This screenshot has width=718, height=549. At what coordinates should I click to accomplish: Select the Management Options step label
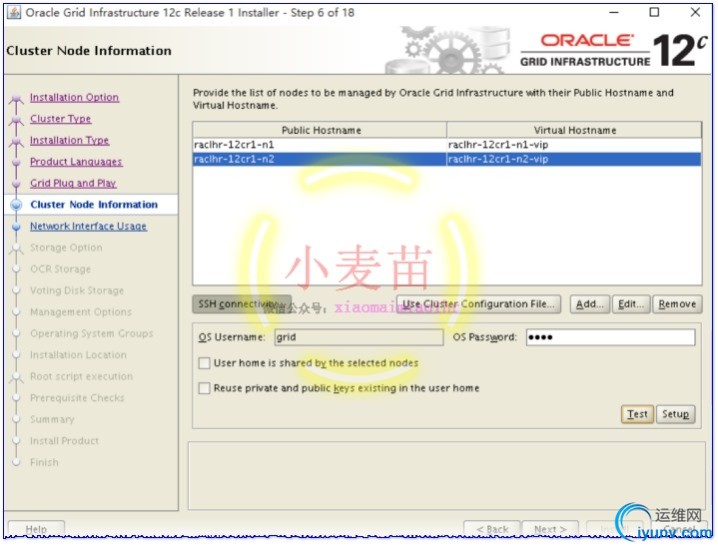point(81,312)
